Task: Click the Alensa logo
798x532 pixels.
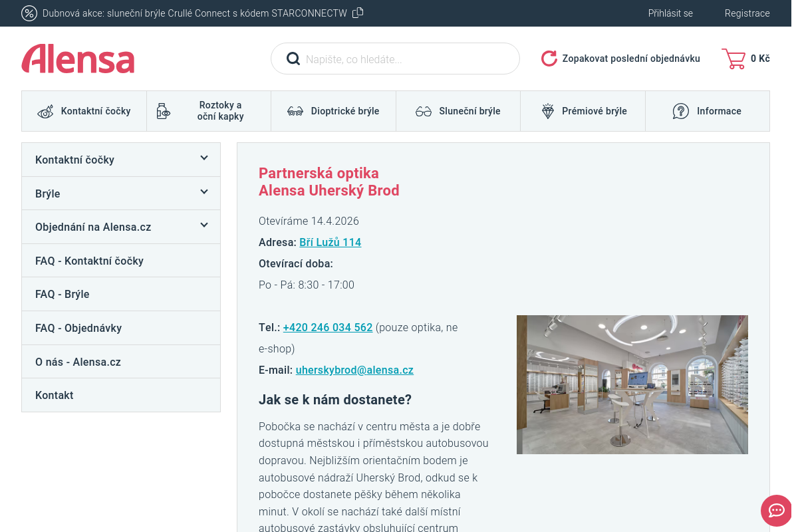Action: click(78, 59)
